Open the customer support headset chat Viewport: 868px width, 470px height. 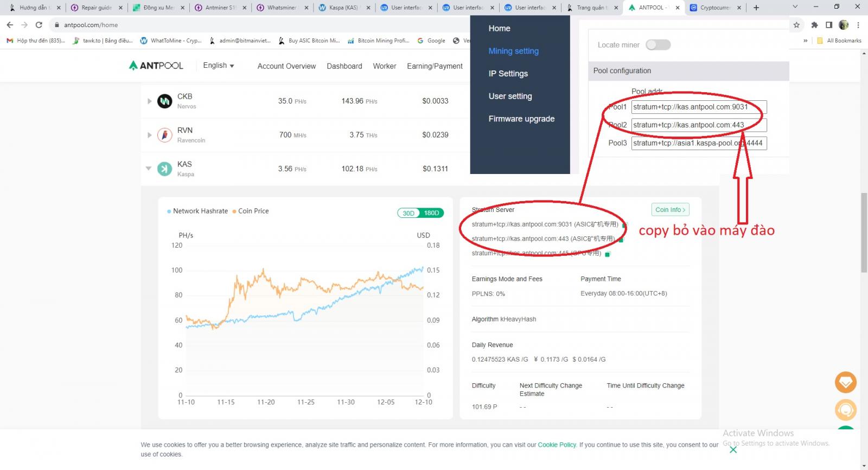click(845, 410)
